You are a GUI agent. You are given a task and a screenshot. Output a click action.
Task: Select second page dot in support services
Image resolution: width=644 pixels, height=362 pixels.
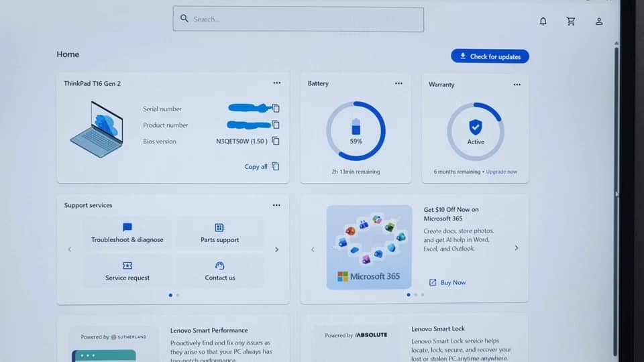tap(178, 295)
